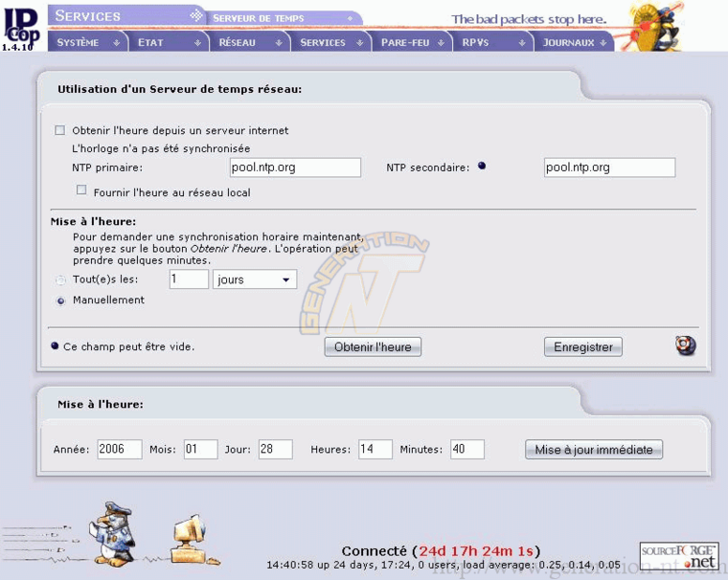Click the SourceForge.net logo
This screenshot has width=728, height=580.
point(679,556)
